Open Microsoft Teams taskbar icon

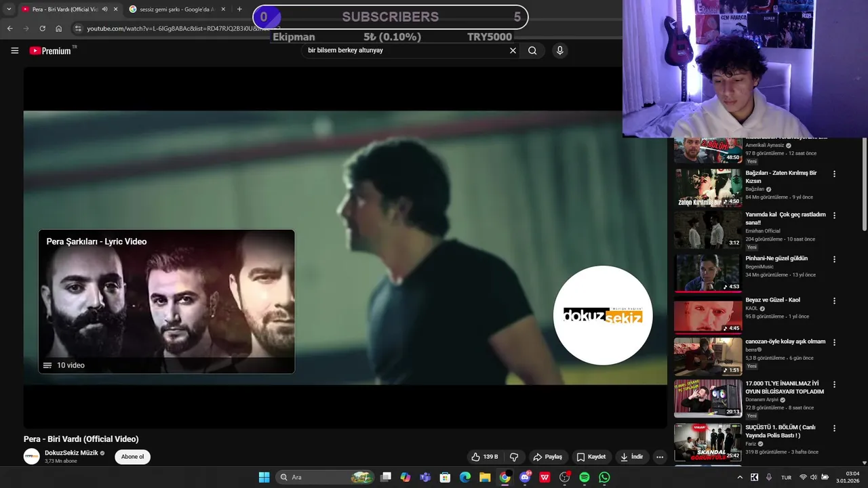coord(425,477)
